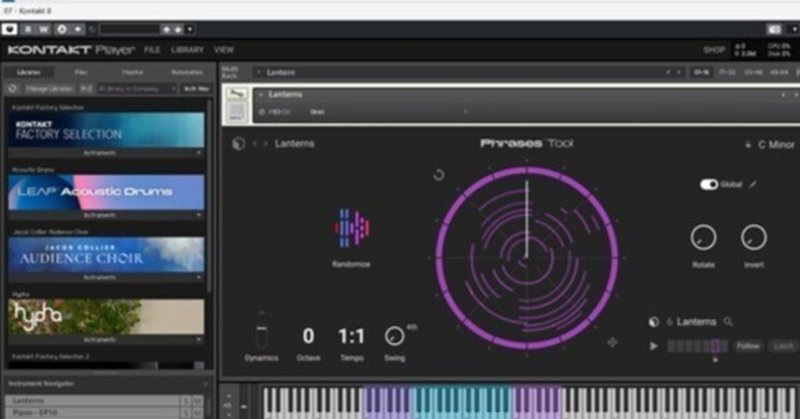Click the refresh libraries icon

pos(13,89)
